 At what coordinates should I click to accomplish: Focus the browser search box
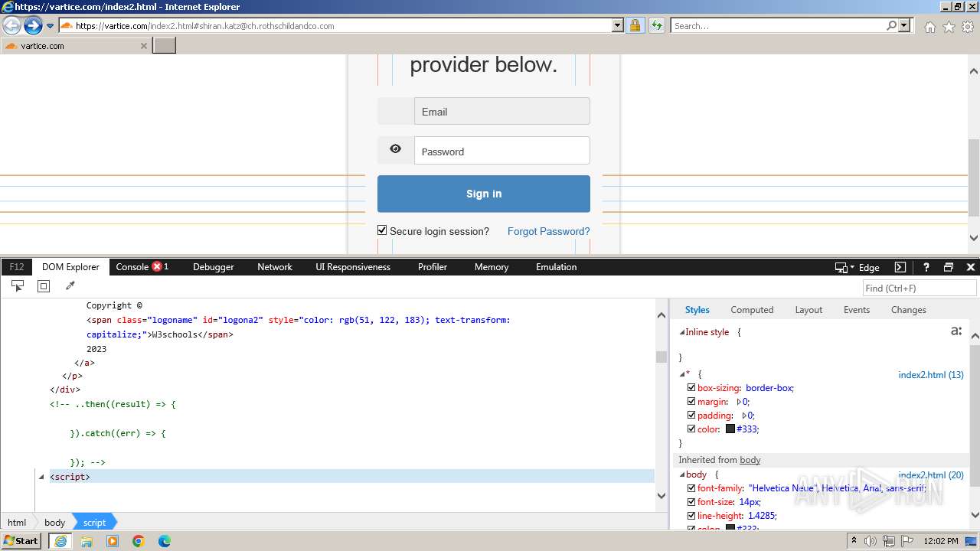click(x=777, y=25)
